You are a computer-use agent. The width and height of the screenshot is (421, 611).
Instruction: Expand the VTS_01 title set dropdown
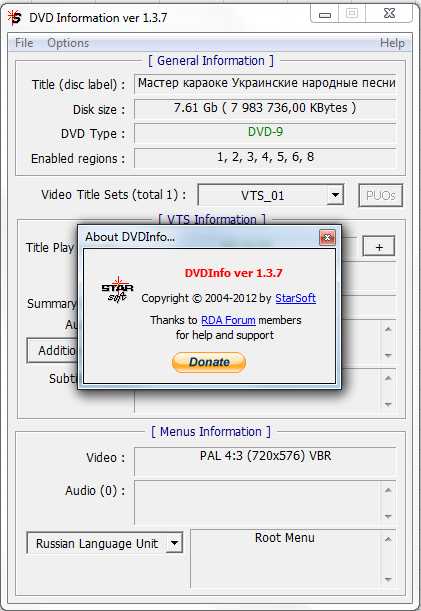335,194
